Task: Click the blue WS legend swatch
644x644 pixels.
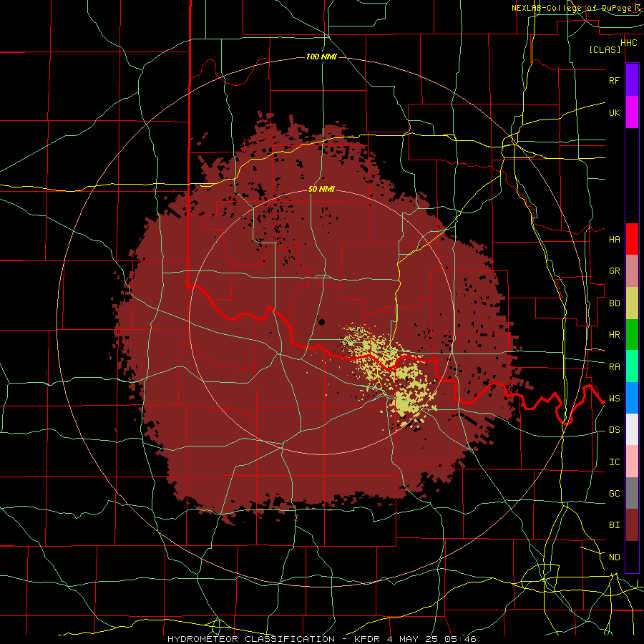Action: click(632, 398)
